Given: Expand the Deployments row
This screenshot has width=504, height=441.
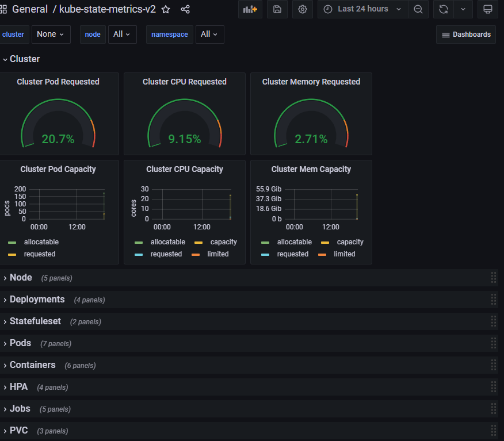Looking at the screenshot, I should [x=34, y=300].
